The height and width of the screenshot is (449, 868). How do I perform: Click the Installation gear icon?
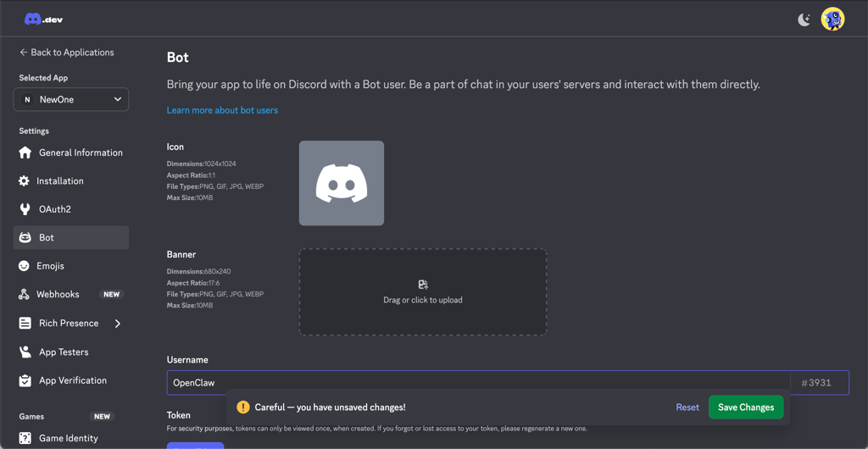tap(24, 180)
